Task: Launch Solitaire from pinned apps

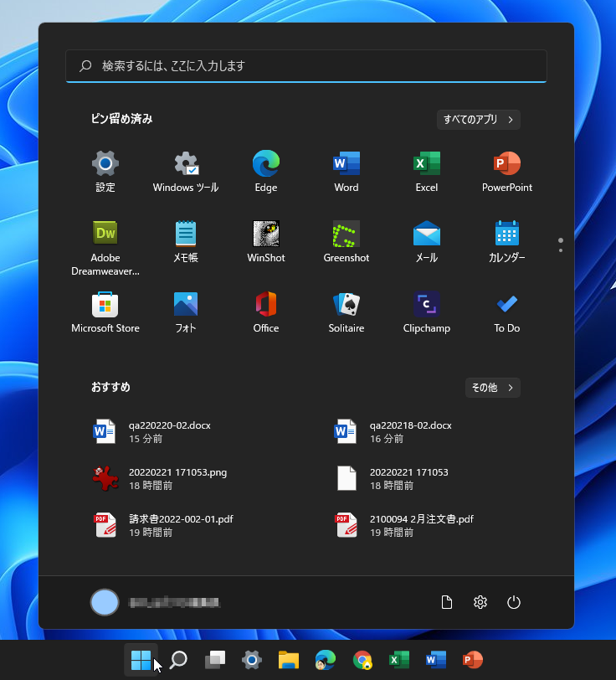Action: (346, 312)
